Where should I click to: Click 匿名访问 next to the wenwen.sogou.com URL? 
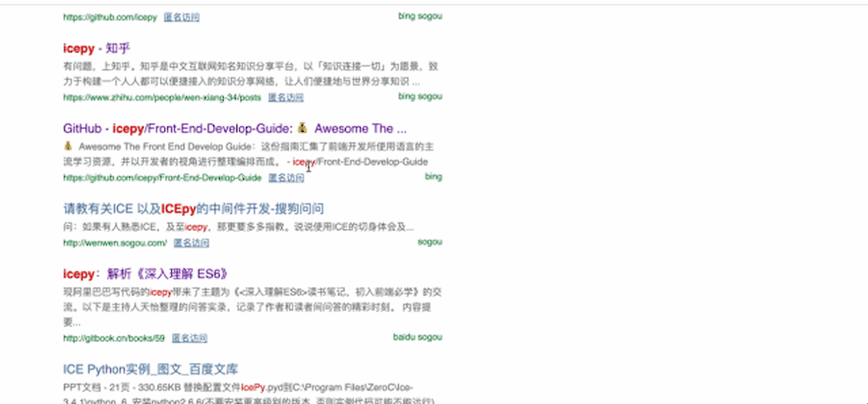tap(191, 243)
